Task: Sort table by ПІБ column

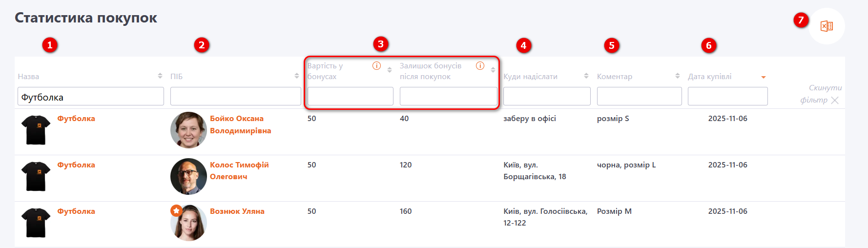Action: [x=297, y=76]
